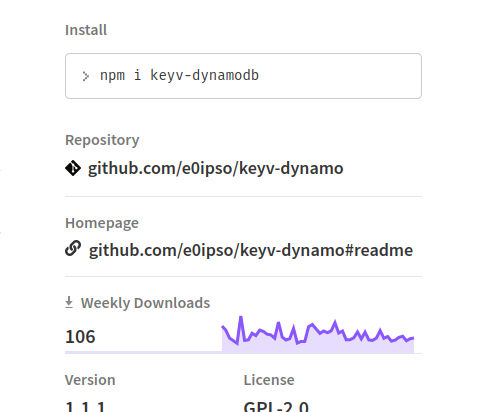Click the weekly downloads sparkline chart

(318, 334)
